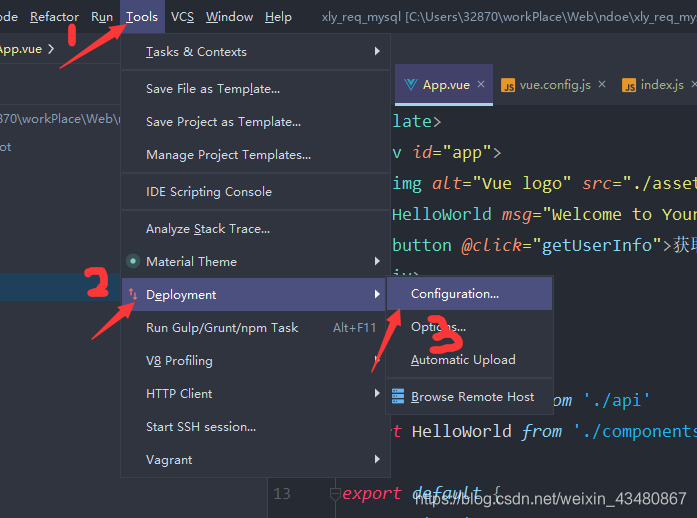Expand Tasks & Contexts submenu
Screen dimensions: 697x518
tap(256, 52)
